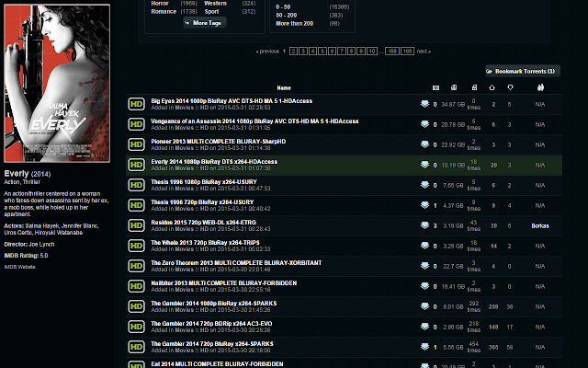Click the Everly movie poster thumbnail
Image resolution: width=588 pixels, height=368 pixels.
pyautogui.click(x=57, y=84)
